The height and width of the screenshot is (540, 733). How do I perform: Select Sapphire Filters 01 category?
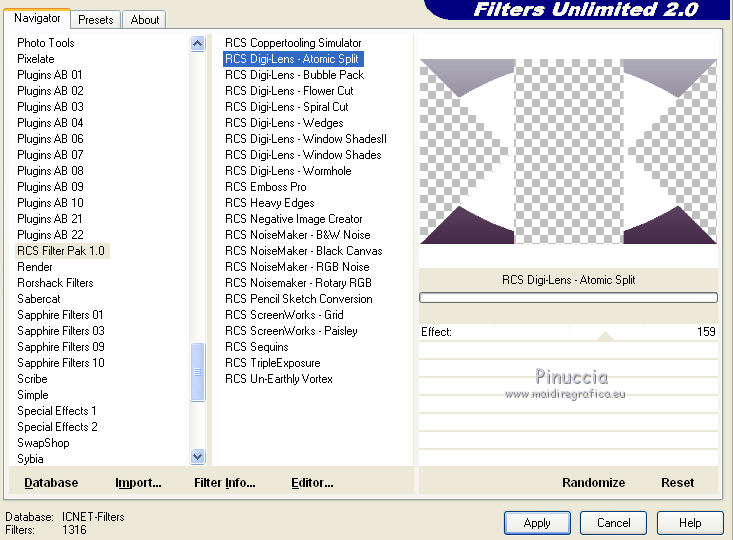tap(60, 315)
